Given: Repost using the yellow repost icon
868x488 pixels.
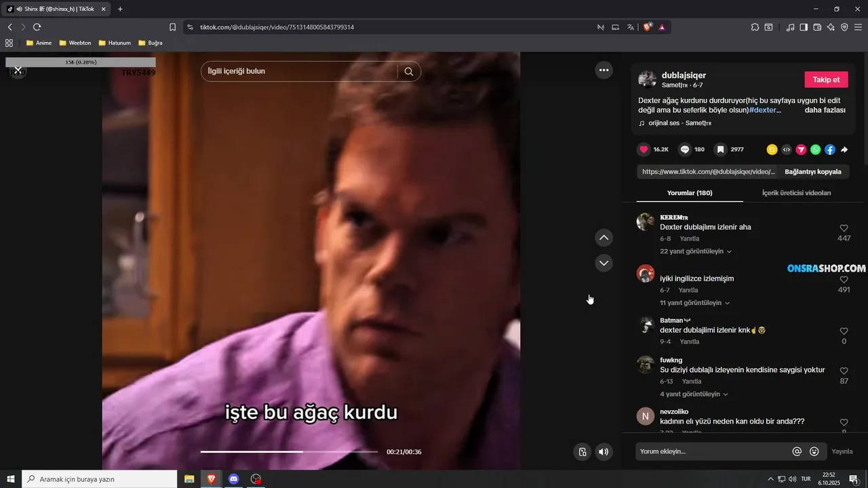Looking at the screenshot, I should click(x=772, y=149).
